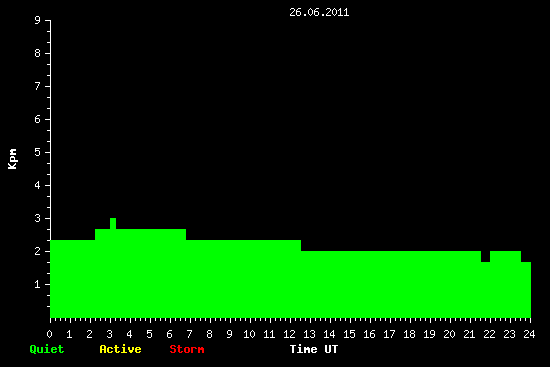Click the Storm legend label
This screenshot has height=367, width=550.
(x=187, y=349)
